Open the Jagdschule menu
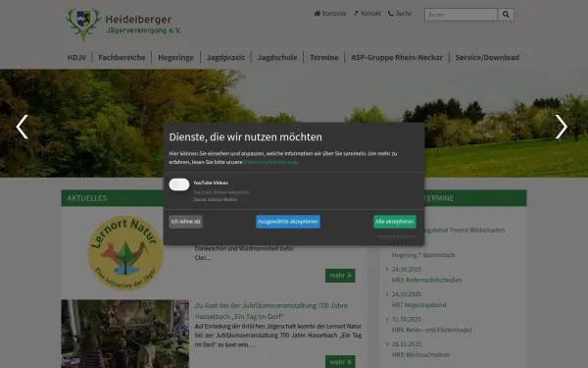The width and height of the screenshot is (588, 368). coord(277,58)
